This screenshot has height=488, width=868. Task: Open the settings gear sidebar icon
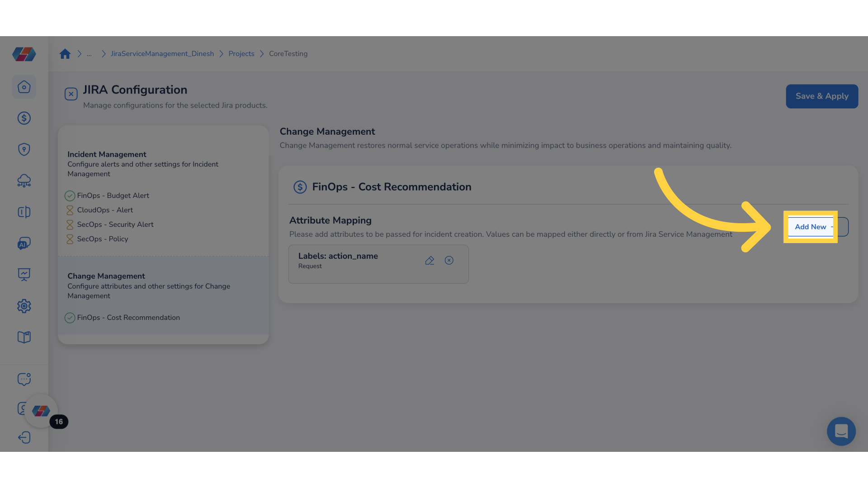click(x=24, y=306)
